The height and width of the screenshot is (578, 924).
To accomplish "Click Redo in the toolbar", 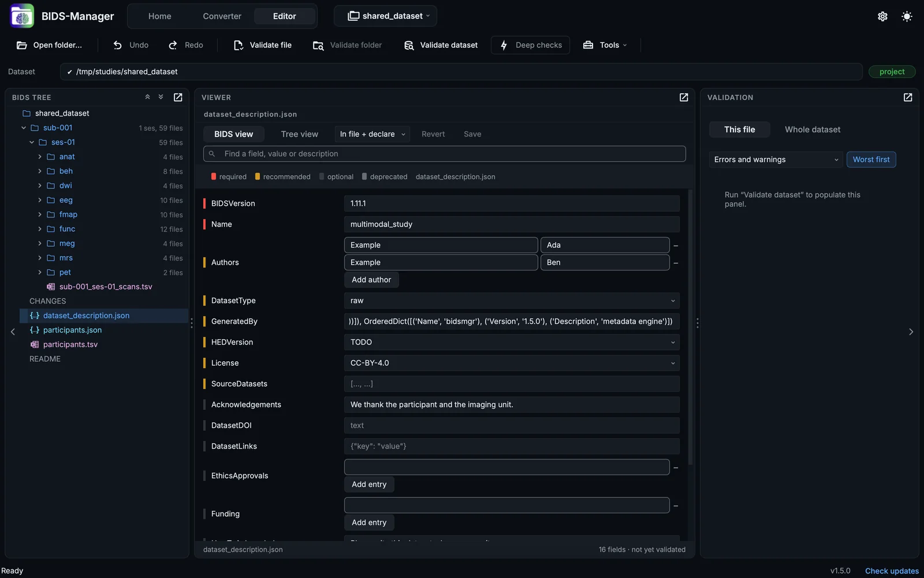I will click(x=186, y=45).
